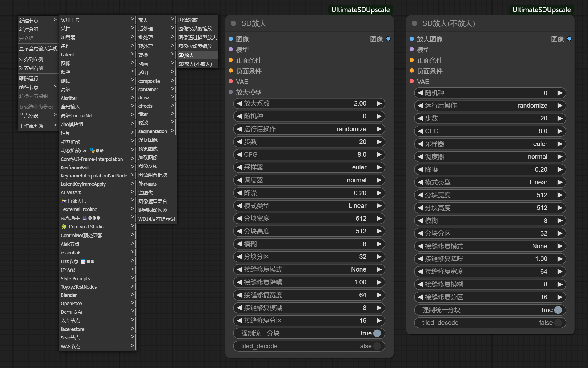Choose 新建分组 from the context menu
Viewport: 588px width, 368px height.
[x=38, y=29]
